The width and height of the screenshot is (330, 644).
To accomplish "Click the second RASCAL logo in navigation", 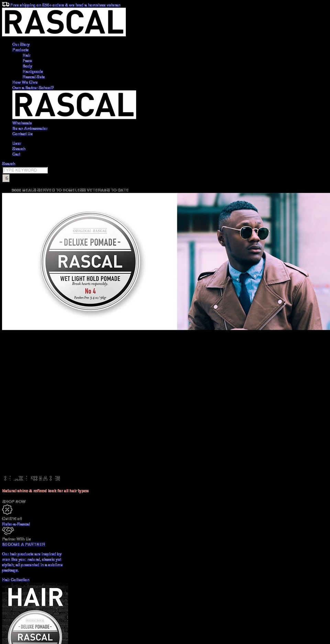I will (x=74, y=105).
